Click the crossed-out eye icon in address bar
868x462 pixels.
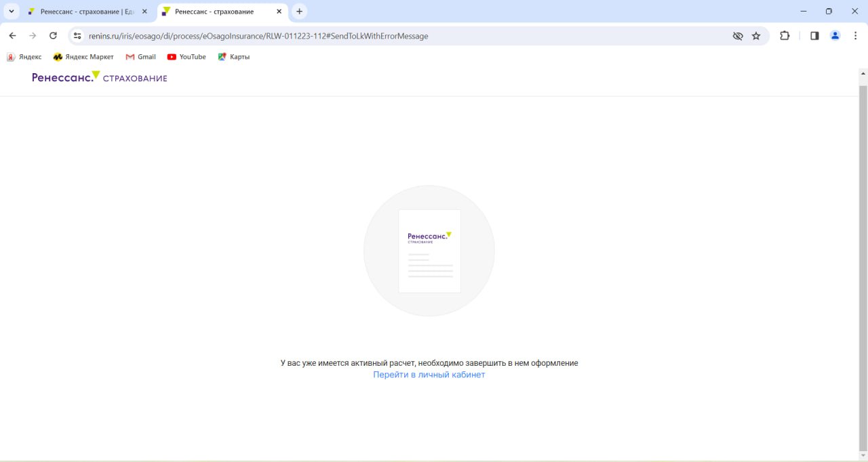coord(738,36)
